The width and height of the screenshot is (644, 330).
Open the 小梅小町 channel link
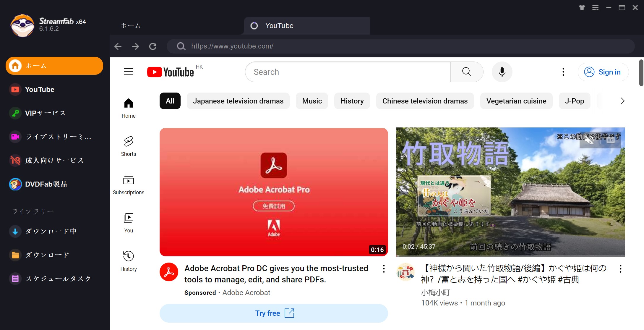pyautogui.click(x=436, y=293)
